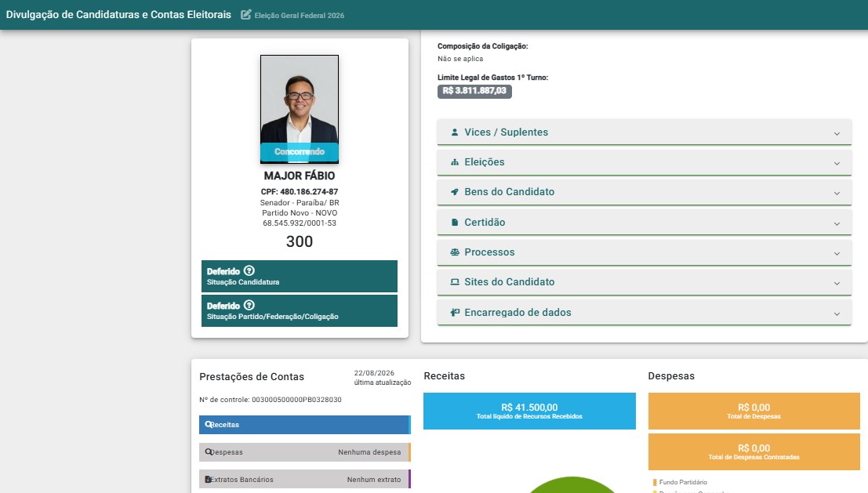
Task: Click the Senador - Paraíba/ BR text
Action: coord(300,202)
